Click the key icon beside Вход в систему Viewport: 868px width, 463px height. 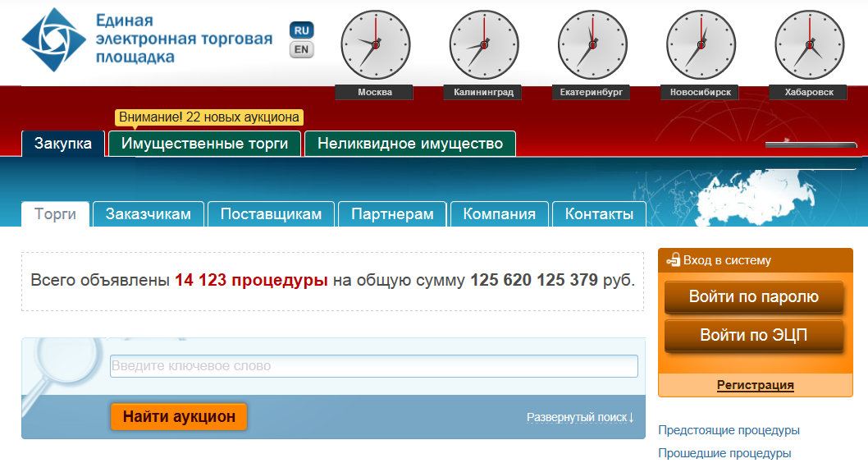click(673, 259)
